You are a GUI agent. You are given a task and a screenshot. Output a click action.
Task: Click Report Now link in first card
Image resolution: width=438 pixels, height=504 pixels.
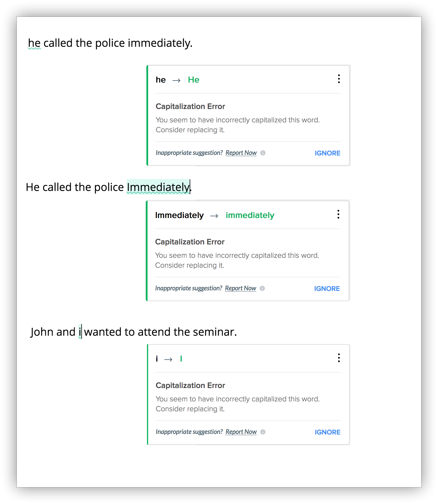tap(241, 153)
